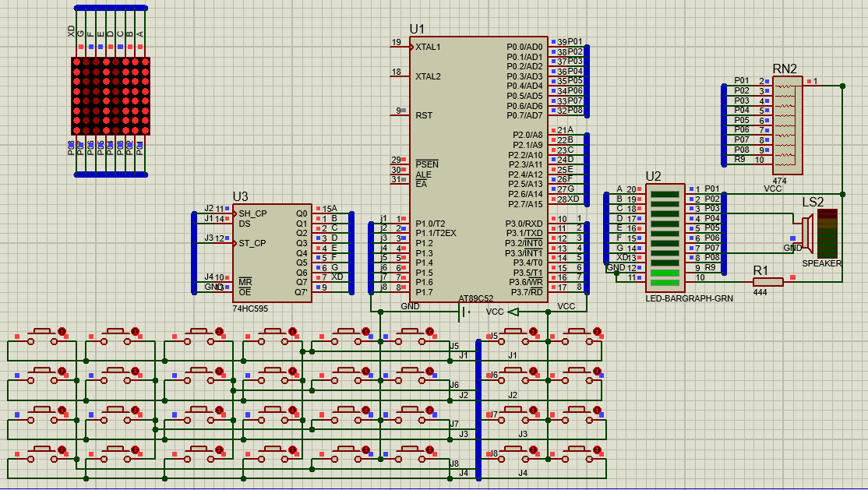Click the DS pin label on U3
This screenshot has width=868, height=490.
click(245, 224)
